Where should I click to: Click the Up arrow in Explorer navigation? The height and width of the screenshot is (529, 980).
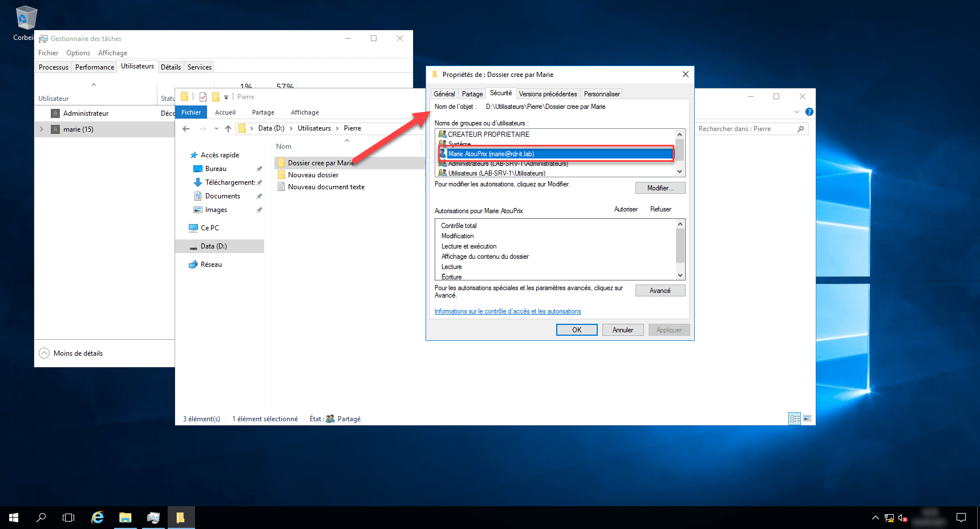point(228,129)
